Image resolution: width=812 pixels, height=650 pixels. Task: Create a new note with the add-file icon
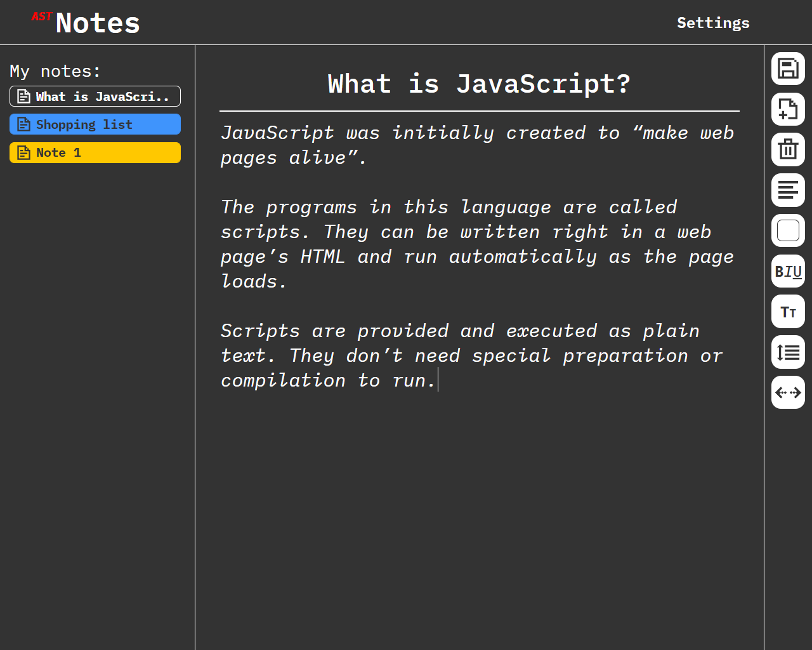coord(788,109)
